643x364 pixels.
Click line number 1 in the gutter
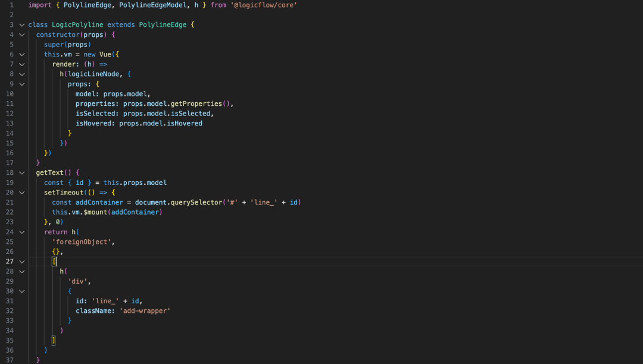click(11, 5)
